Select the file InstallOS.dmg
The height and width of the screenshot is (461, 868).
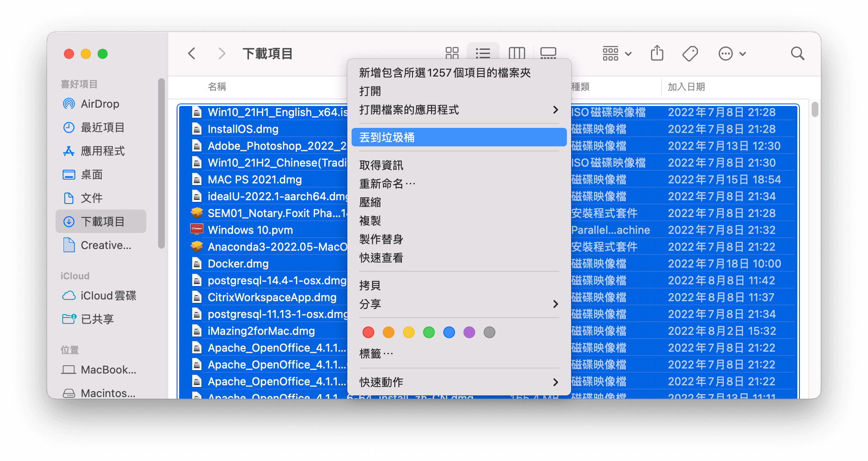(243, 129)
